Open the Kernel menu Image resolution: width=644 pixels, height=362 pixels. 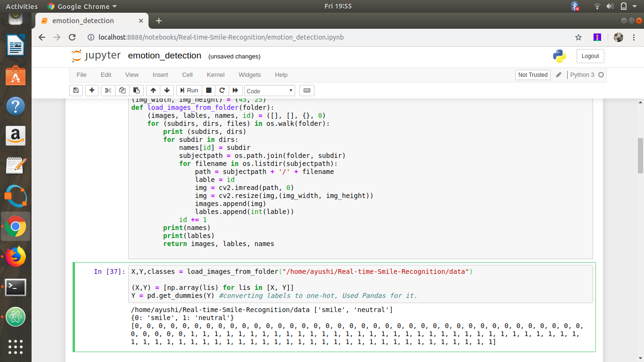[215, 75]
